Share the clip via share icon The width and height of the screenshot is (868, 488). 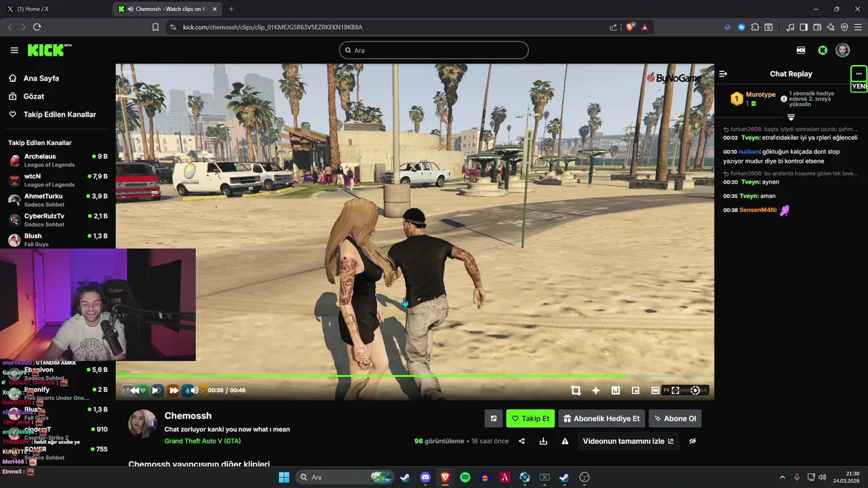pyautogui.click(x=521, y=441)
